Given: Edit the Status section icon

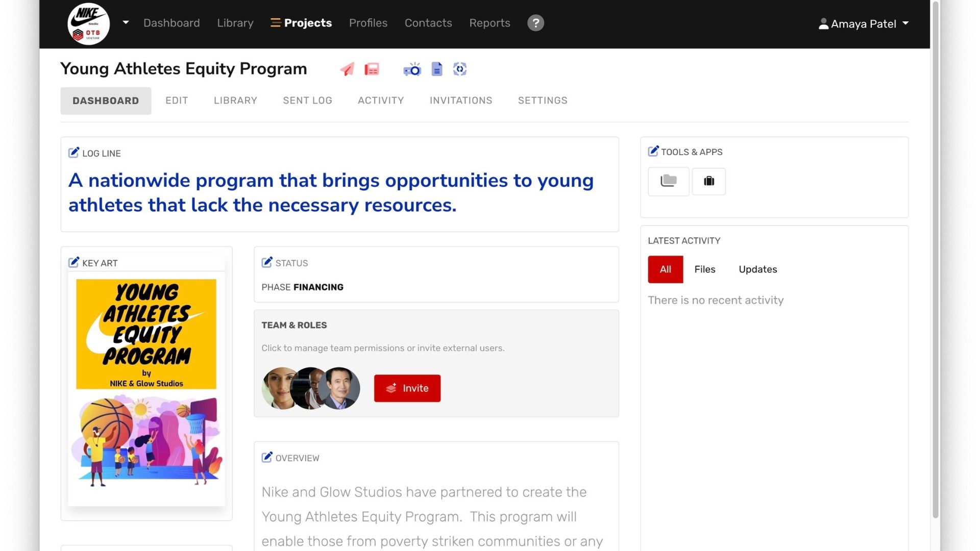Looking at the screenshot, I should coord(267,262).
